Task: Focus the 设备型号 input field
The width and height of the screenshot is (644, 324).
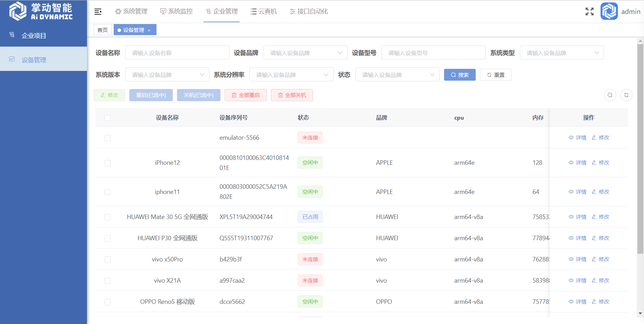Action: (x=434, y=53)
